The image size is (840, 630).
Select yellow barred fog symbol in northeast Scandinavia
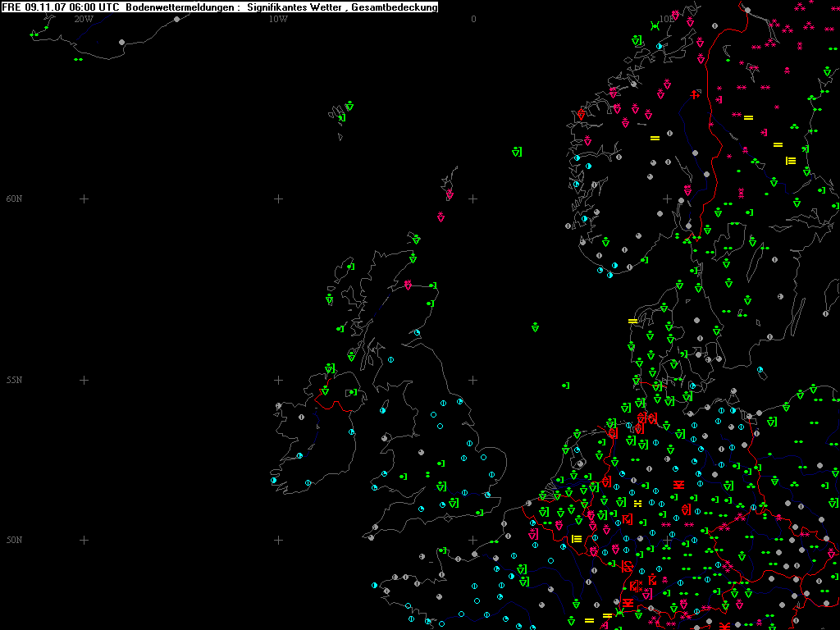791,161
